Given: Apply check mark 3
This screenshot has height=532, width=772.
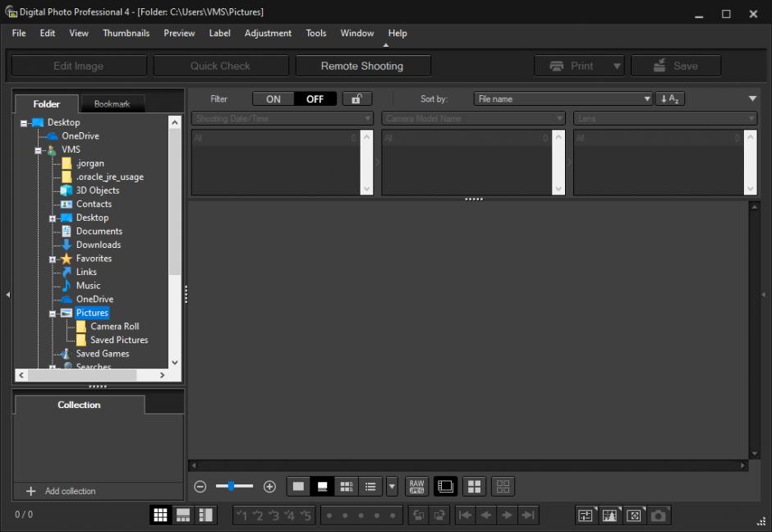Looking at the screenshot, I should pyautogui.click(x=273, y=516).
